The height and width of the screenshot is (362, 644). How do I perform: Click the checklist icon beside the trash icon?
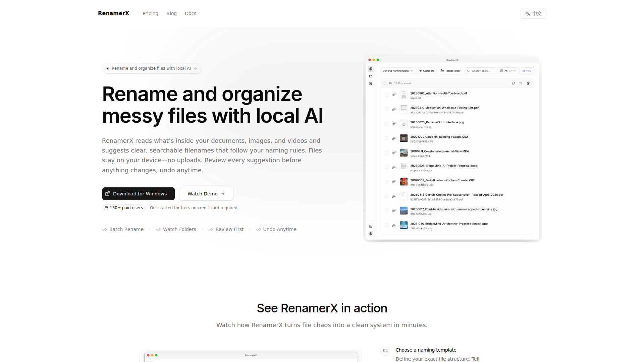pyautogui.click(x=521, y=83)
